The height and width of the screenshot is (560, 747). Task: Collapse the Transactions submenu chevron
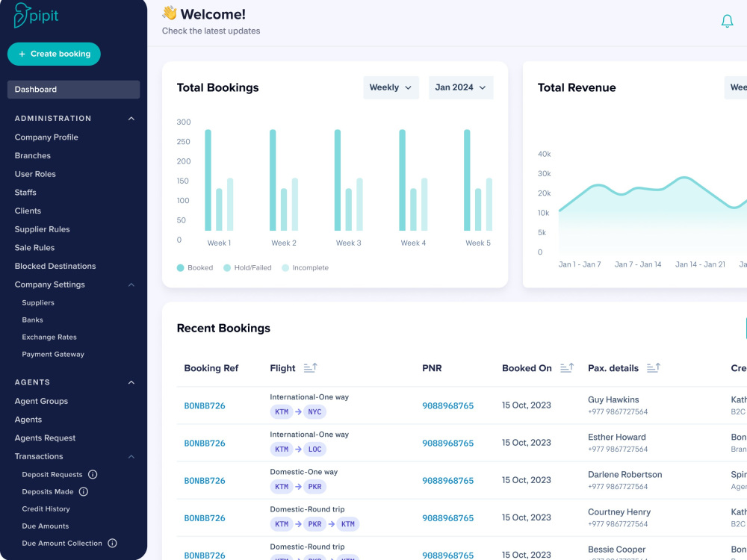[x=131, y=457]
